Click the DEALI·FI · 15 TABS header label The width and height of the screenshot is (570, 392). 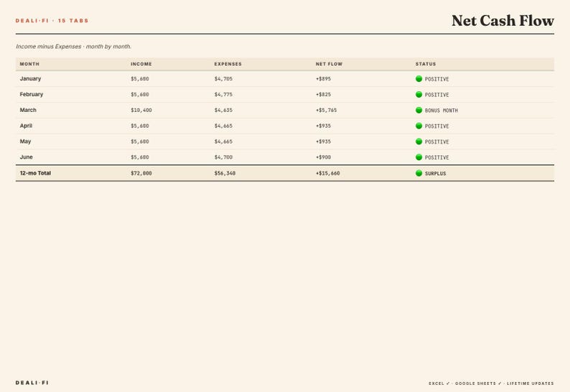pyautogui.click(x=52, y=21)
